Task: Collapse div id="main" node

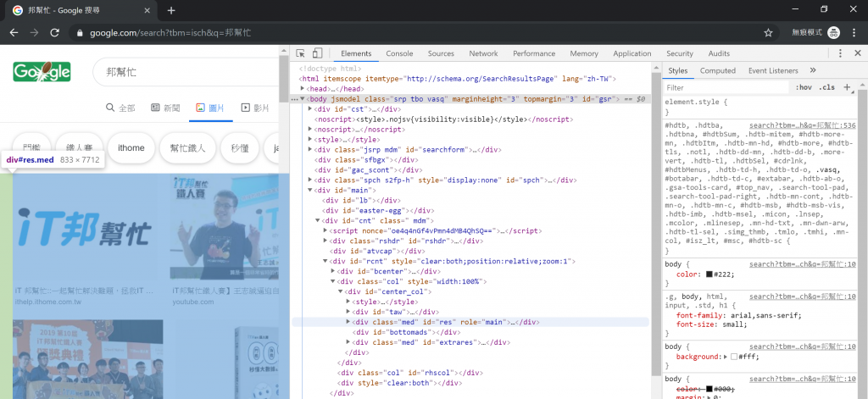Action: coord(310,190)
